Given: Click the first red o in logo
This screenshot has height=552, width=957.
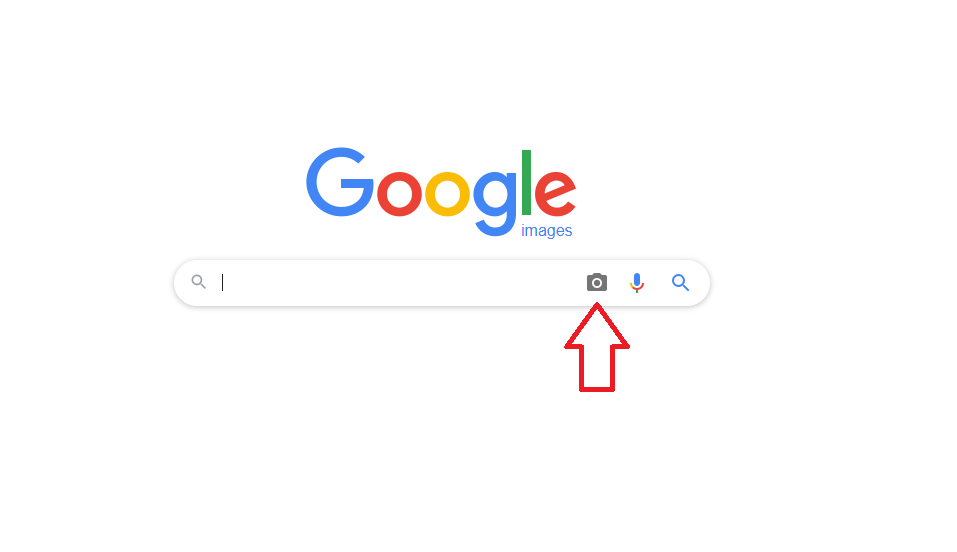Looking at the screenshot, I should tap(399, 194).
